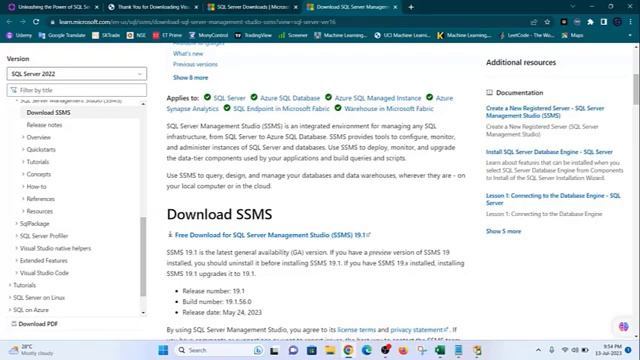Open Chrome from the taskbar
This screenshot has width=640, height=360.
point(348,350)
